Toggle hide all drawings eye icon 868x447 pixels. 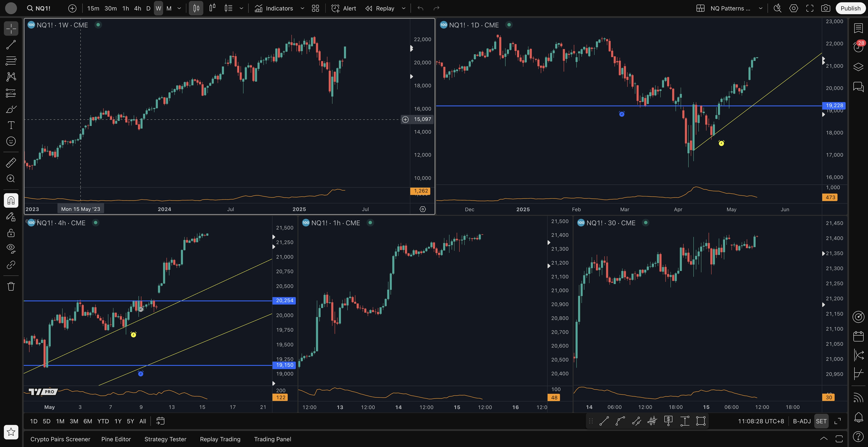pyautogui.click(x=11, y=248)
